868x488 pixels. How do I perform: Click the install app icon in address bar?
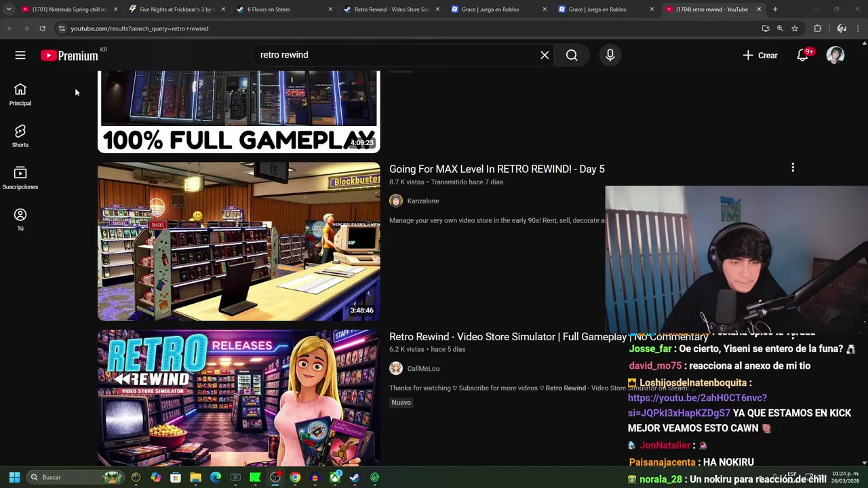pyautogui.click(x=766, y=28)
